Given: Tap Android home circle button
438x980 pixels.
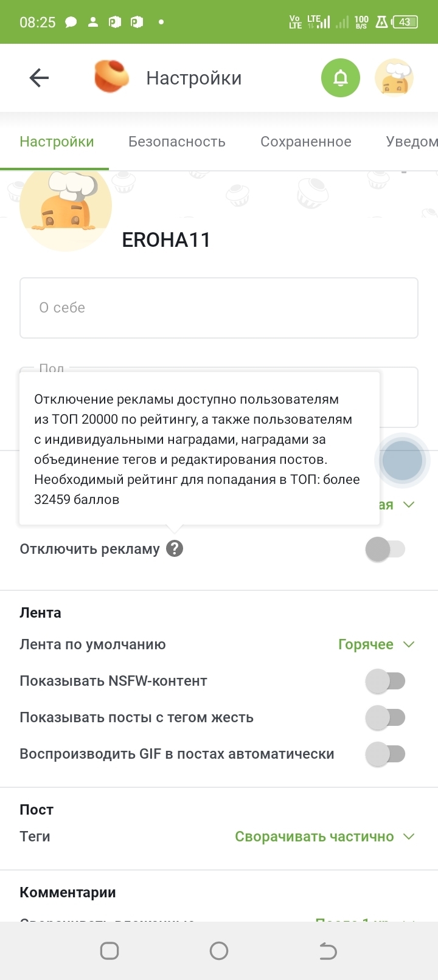Looking at the screenshot, I should pyautogui.click(x=219, y=951).
